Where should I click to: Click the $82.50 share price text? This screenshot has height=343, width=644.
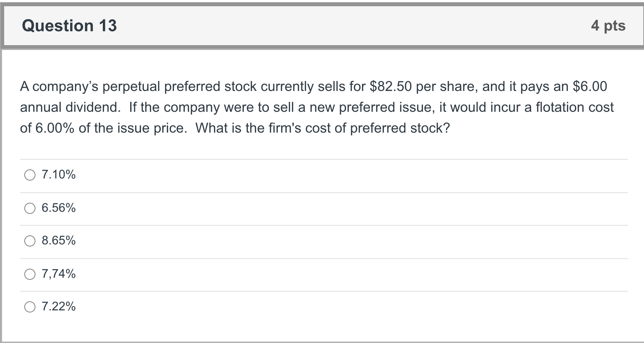click(x=390, y=86)
